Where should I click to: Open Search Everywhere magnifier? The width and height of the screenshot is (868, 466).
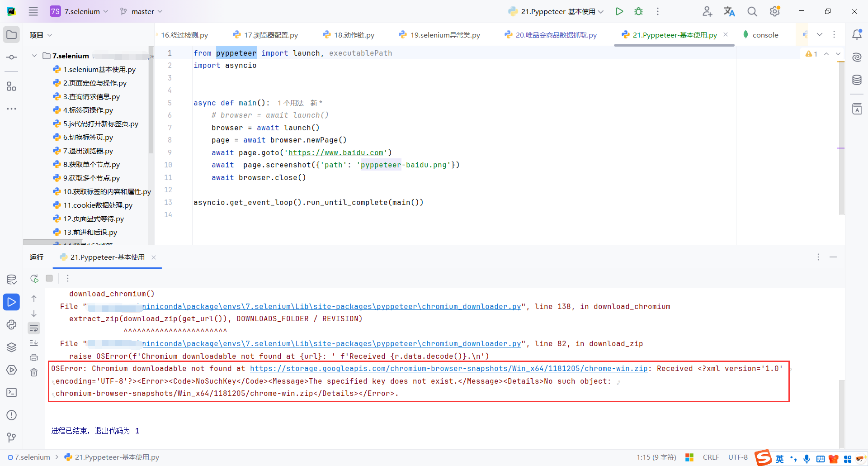752,11
